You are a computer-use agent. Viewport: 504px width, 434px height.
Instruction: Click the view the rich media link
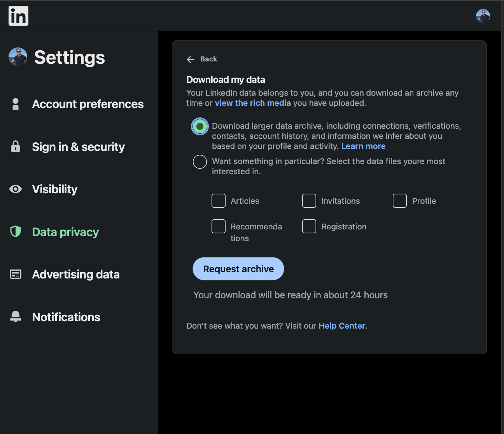point(253,103)
